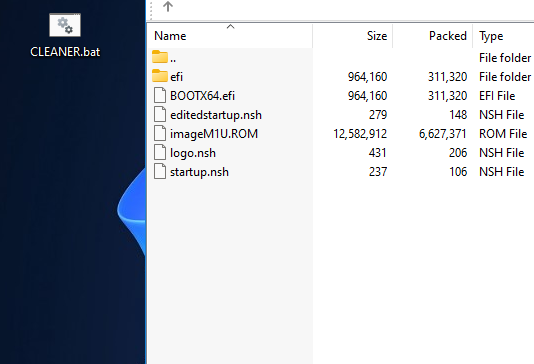Select the 'editedstartup.nsh' file name
534x364 pixels.
click(216, 115)
